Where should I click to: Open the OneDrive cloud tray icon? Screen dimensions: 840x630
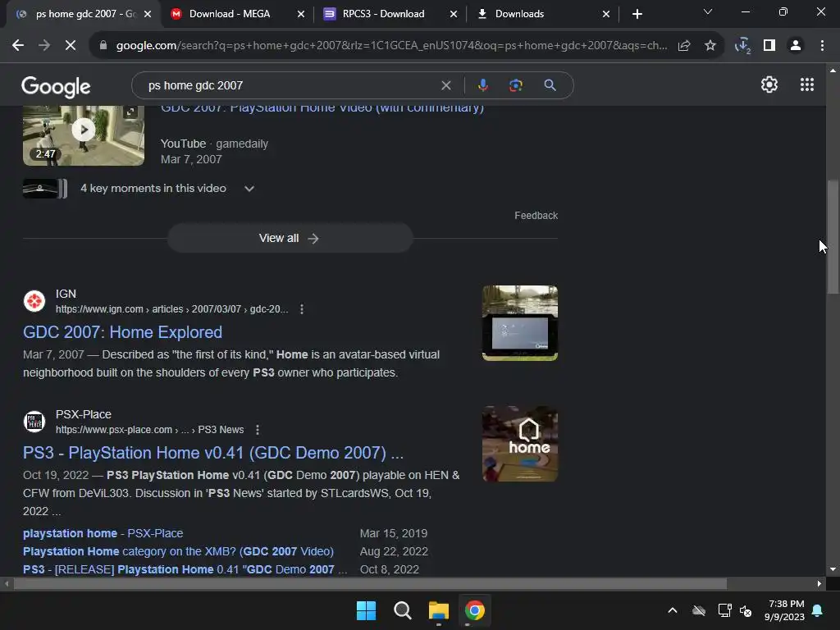pos(699,610)
